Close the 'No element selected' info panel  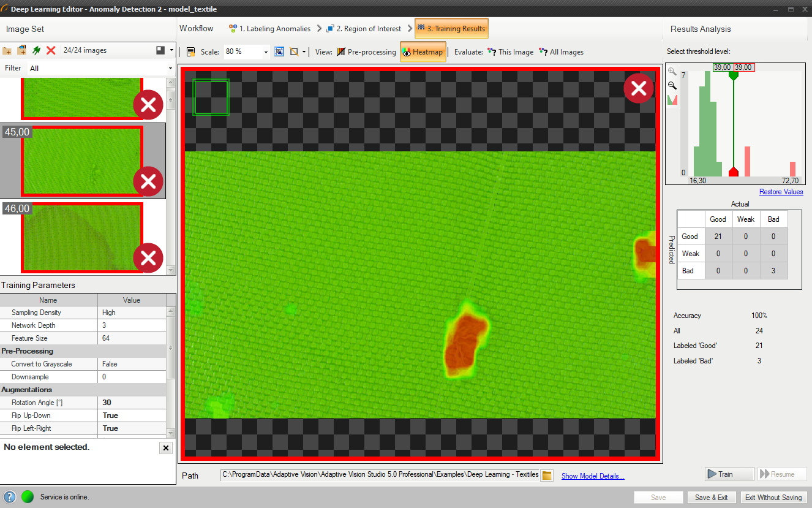pyautogui.click(x=165, y=448)
